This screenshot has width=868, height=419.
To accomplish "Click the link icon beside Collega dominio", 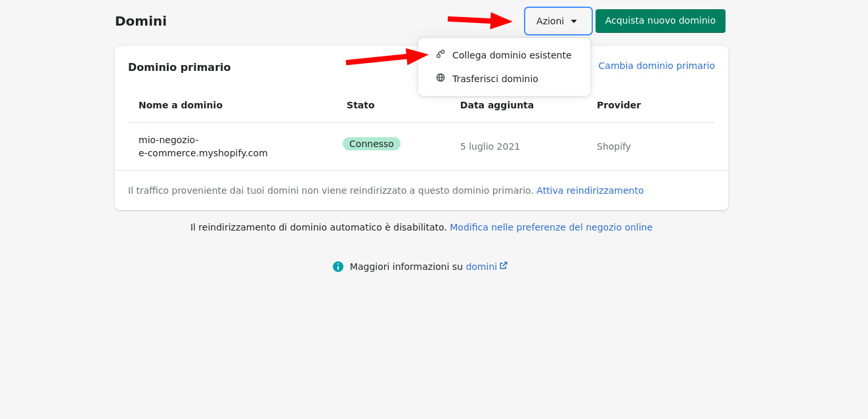I will (441, 54).
